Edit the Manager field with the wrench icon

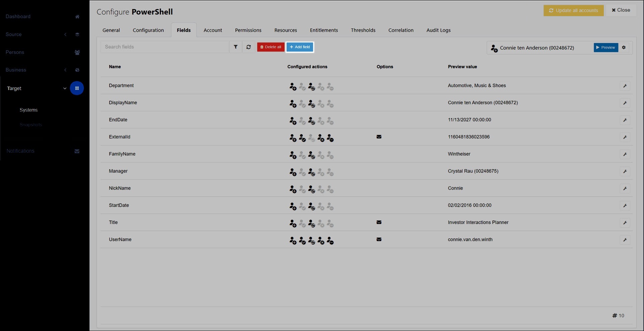625,171
